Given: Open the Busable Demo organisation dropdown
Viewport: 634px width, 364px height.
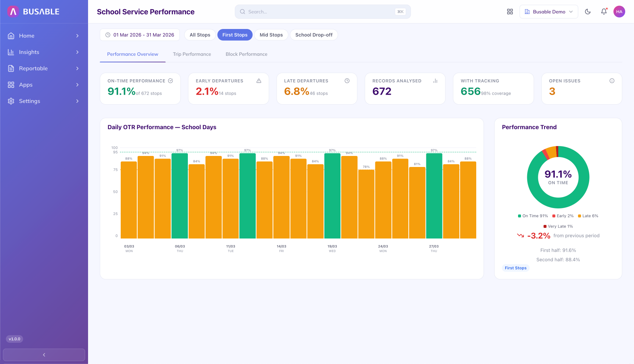Looking at the screenshot, I should click(x=549, y=12).
